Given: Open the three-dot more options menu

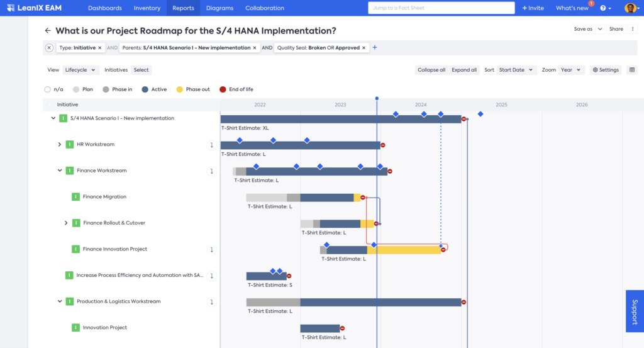Looking at the screenshot, I should click(633, 29).
